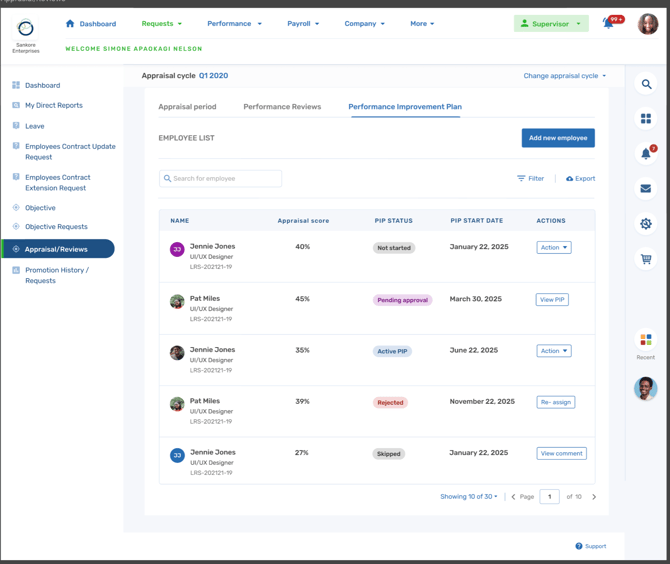Open the mail envelope icon
Image resolution: width=670 pixels, height=564 pixels.
pyautogui.click(x=646, y=188)
